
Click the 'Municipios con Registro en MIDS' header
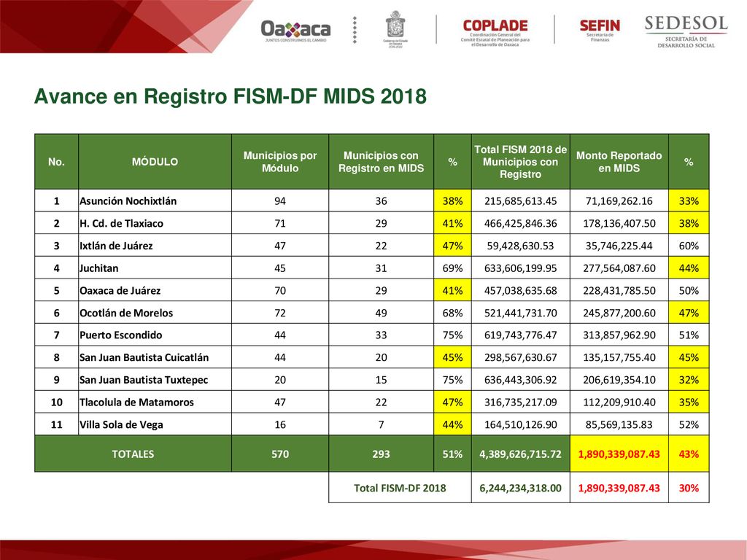coord(381,162)
